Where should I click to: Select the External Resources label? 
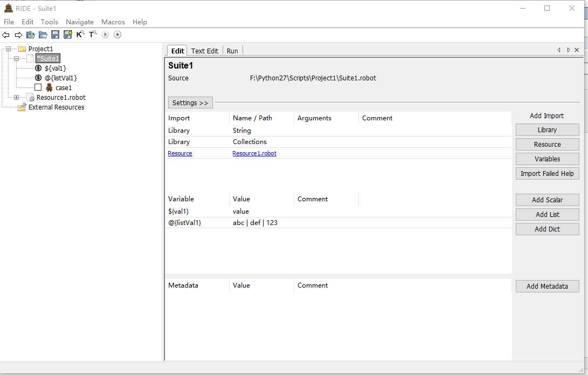[56, 107]
